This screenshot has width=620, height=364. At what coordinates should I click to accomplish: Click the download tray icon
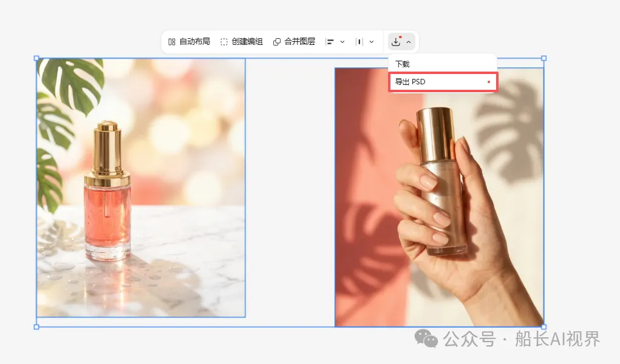[x=396, y=42]
